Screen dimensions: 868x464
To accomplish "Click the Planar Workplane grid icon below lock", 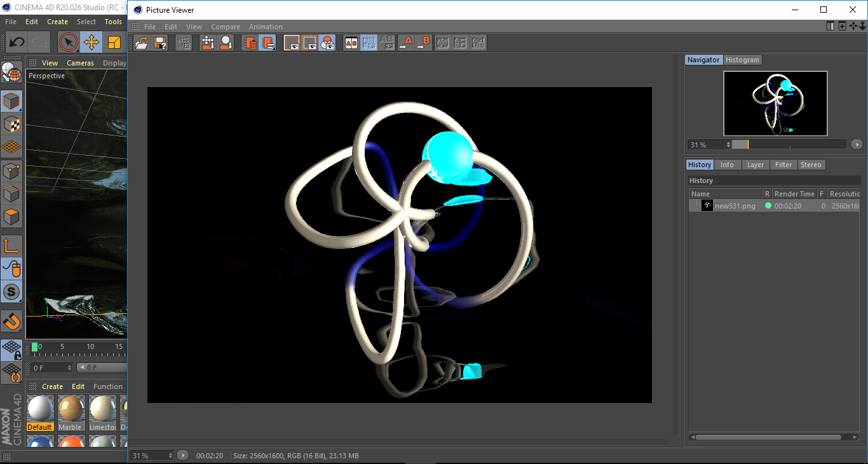I will click(x=11, y=372).
